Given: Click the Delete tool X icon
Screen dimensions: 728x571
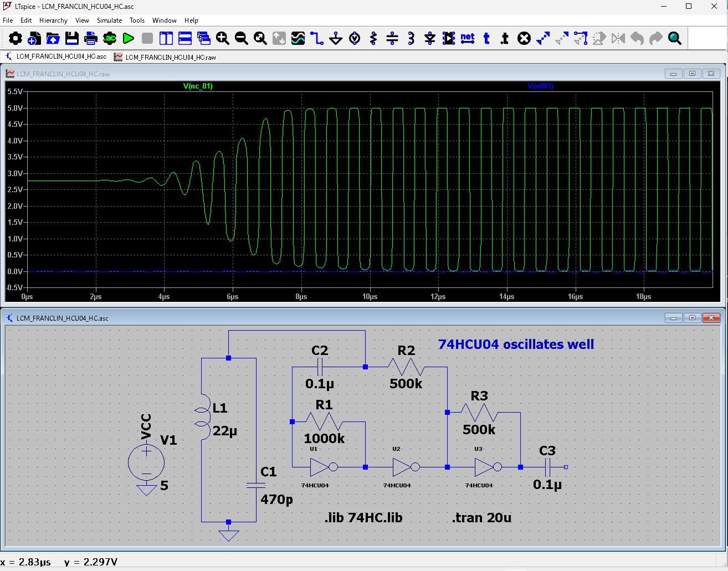Looking at the screenshot, I should pyautogui.click(x=524, y=38).
